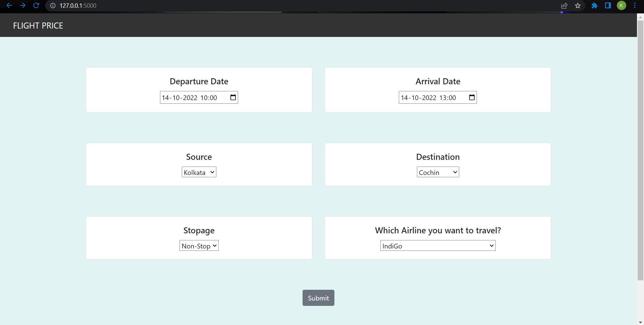Open the Departure Date calendar picker icon
Screen dimensions: 644x325
(233, 97)
